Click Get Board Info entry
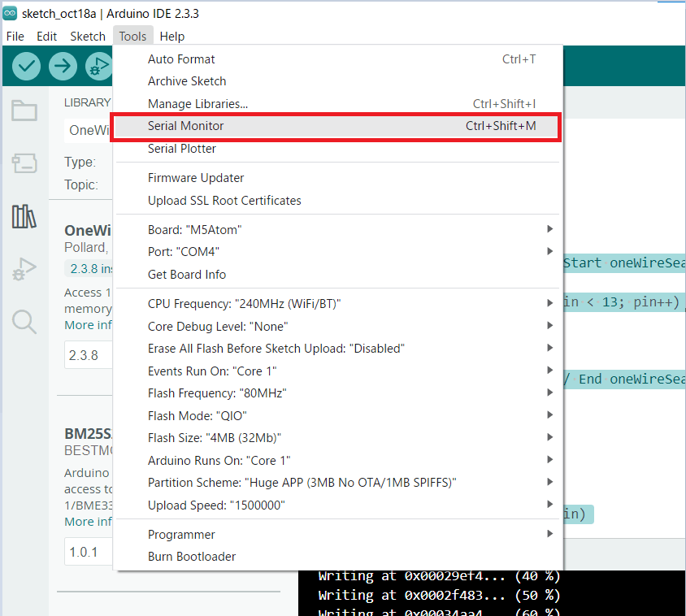 click(x=337, y=275)
